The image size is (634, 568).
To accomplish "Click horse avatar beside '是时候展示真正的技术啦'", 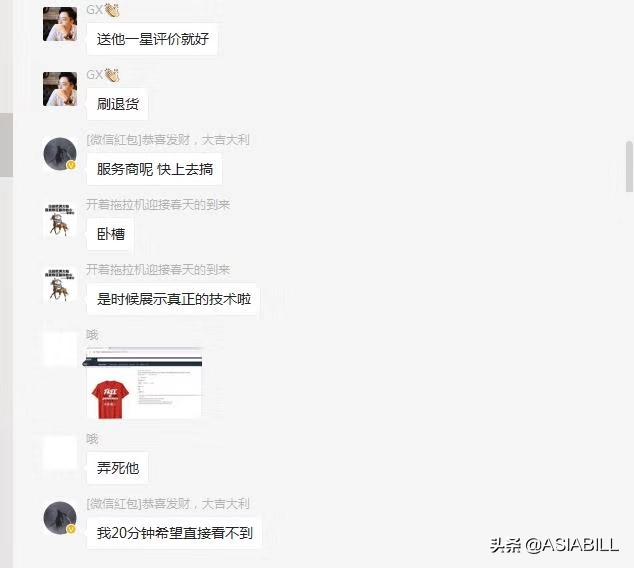I will pos(60,285).
